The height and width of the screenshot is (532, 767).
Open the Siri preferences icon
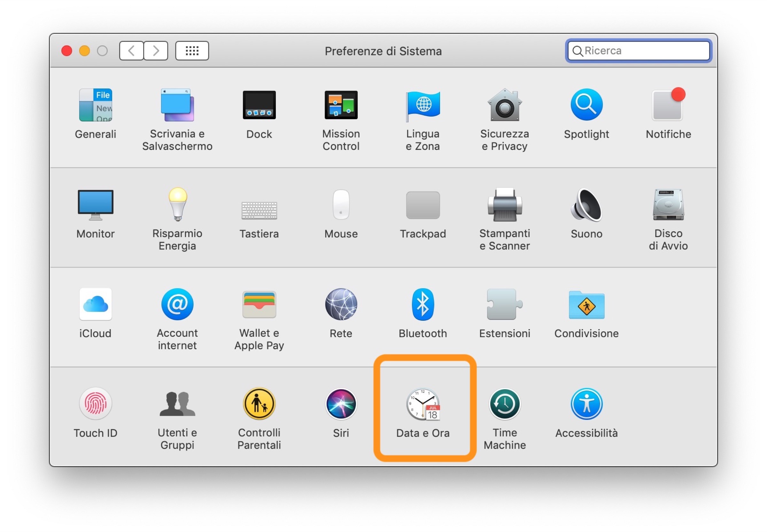[341, 404]
